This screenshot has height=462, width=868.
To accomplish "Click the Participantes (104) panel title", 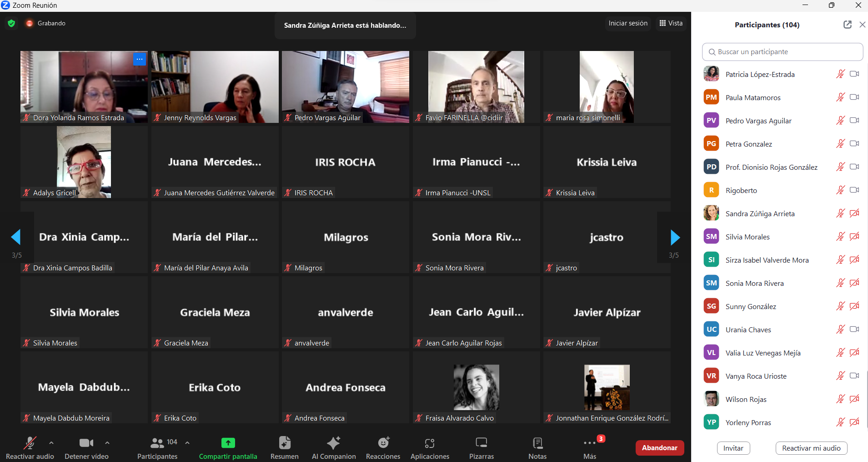I will coord(767,25).
